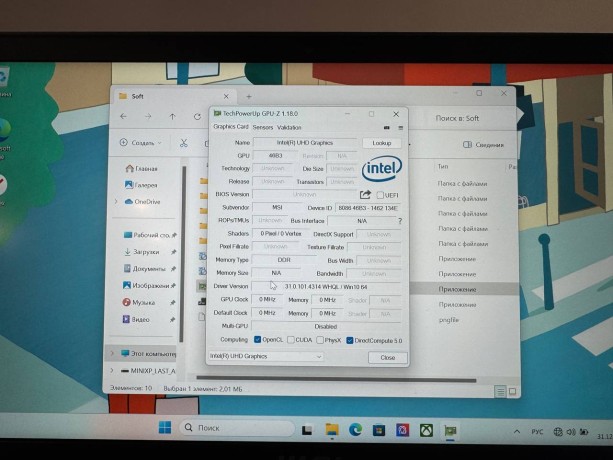Toggle the UEFI checkbox
Image resolution: width=613 pixels, height=460 pixels.
click(x=380, y=195)
